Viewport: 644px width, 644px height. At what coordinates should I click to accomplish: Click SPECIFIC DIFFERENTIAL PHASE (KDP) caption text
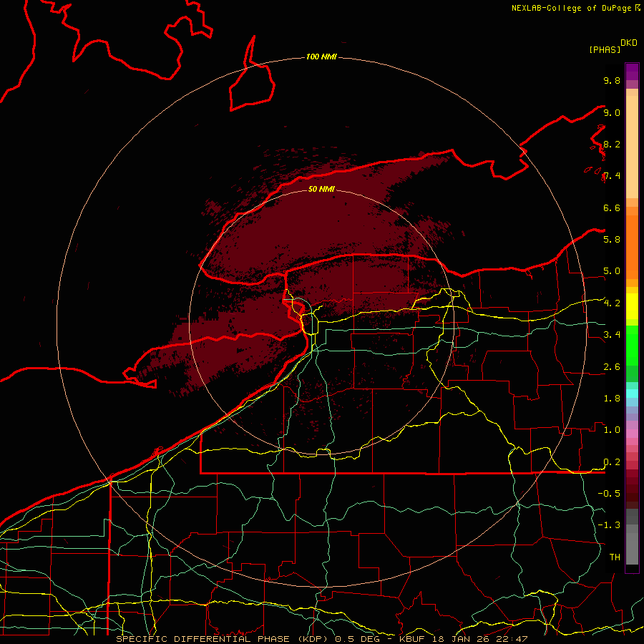pyautogui.click(x=220, y=639)
